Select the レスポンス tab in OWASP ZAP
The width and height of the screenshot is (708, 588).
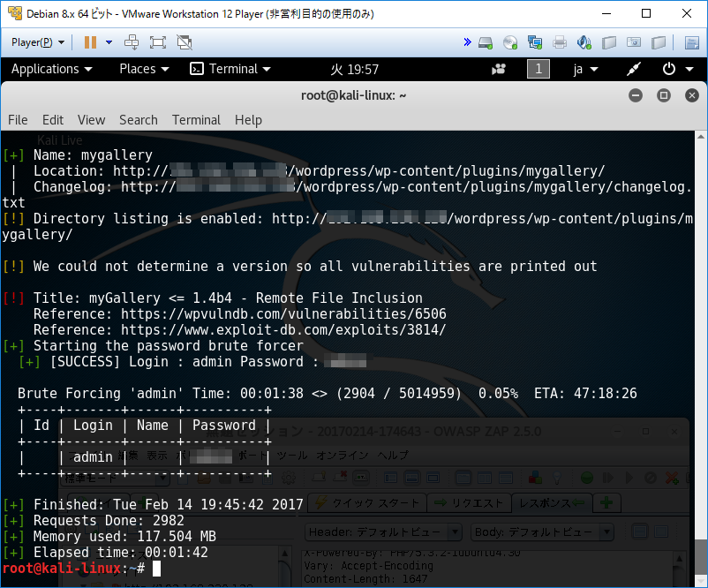(552, 502)
